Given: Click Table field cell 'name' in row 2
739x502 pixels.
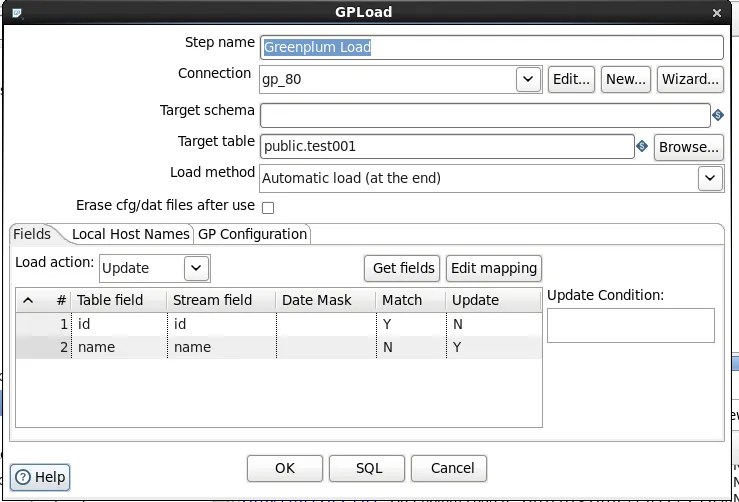Looking at the screenshot, I should pos(119,347).
